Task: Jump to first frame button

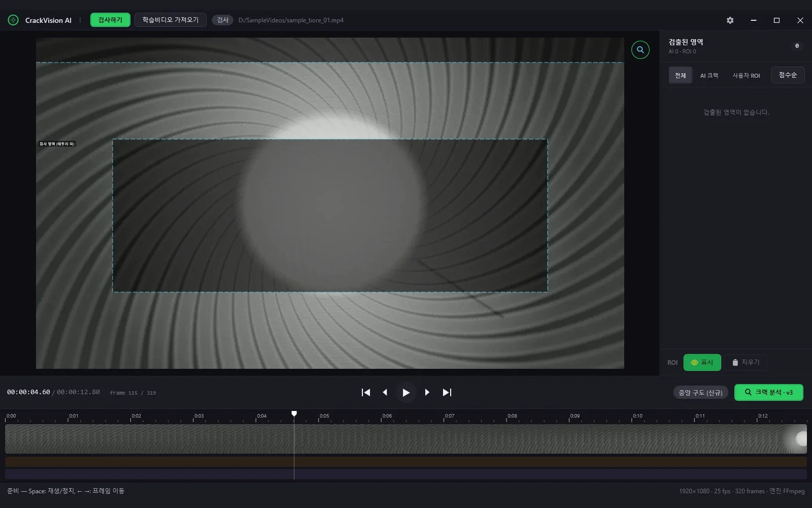Action: 366,392
